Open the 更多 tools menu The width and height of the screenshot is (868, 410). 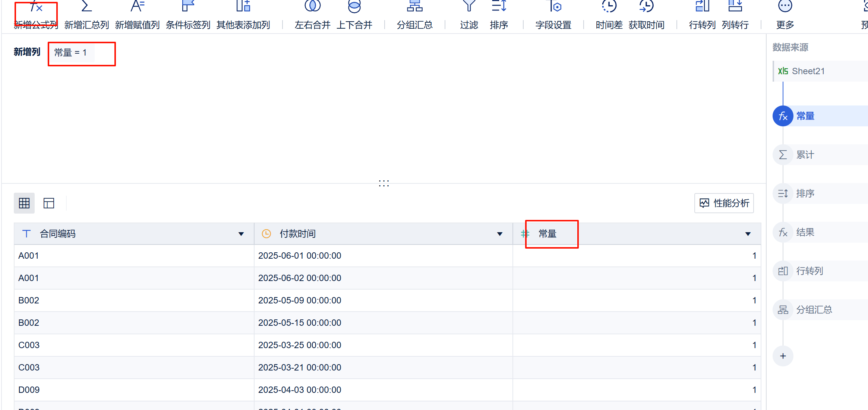pos(785,15)
